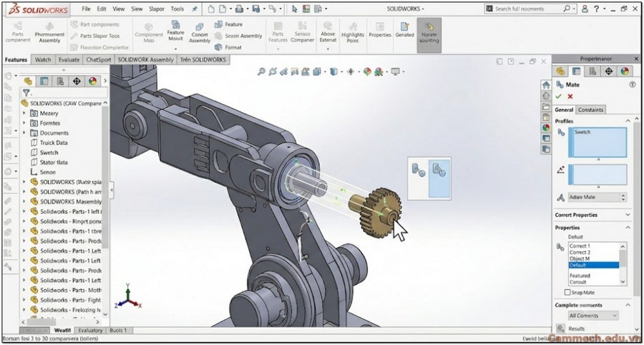The height and width of the screenshot is (345, 644).
Task: Open the Adiare Mate dropdown
Action: tap(597, 197)
